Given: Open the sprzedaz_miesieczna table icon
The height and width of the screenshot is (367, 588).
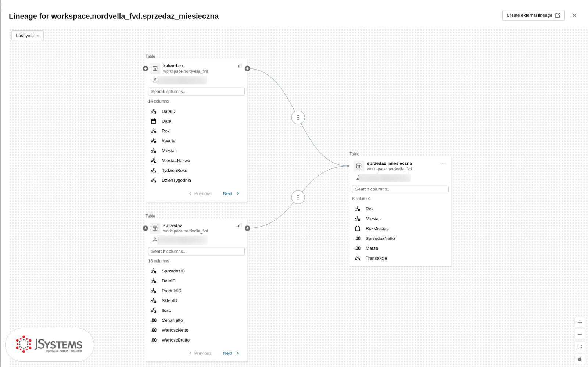Looking at the screenshot, I should (x=359, y=166).
